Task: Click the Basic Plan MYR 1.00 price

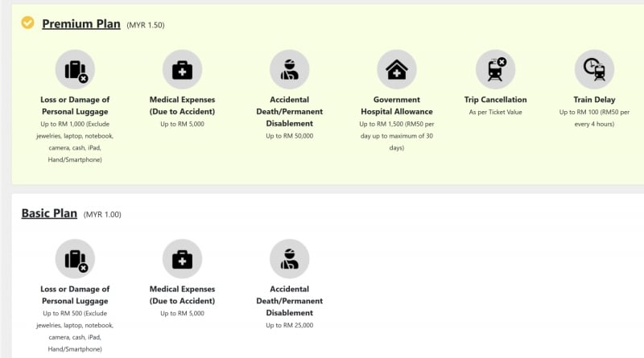Action: 102,215
